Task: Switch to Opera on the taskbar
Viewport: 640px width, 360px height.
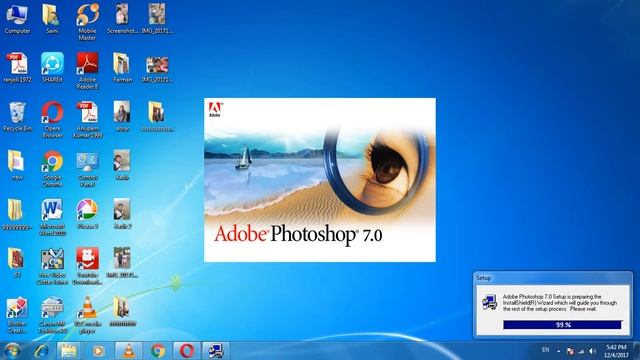Action: 187,351
